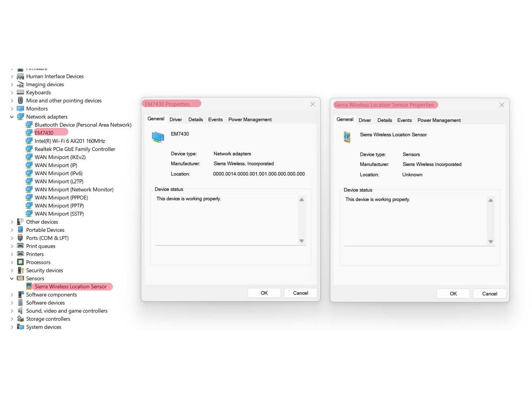Click the Sierra Wireless Location Sensor tree icon
The image size is (532, 399).
point(29,286)
